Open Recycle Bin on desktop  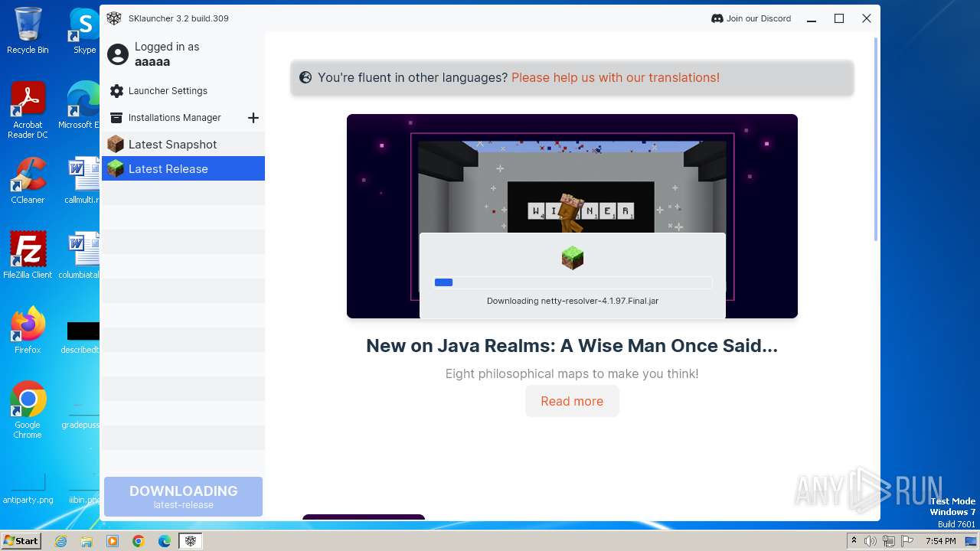coord(28,31)
